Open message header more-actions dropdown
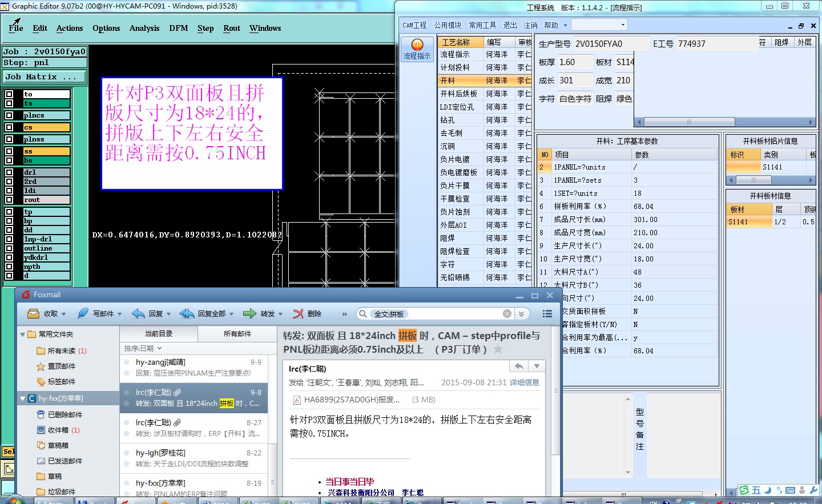The height and width of the screenshot is (504, 822). pyautogui.click(x=537, y=366)
